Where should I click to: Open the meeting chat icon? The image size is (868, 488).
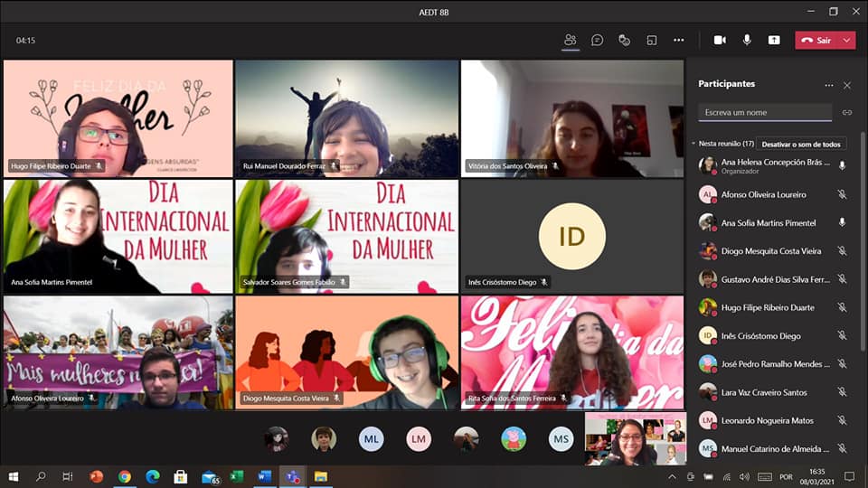click(597, 40)
